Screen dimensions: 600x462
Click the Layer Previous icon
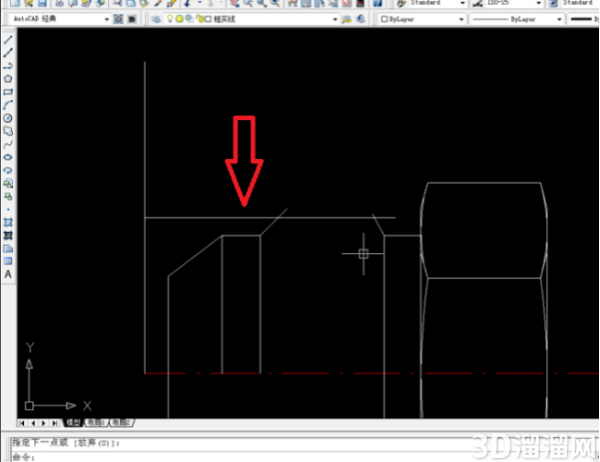360,19
